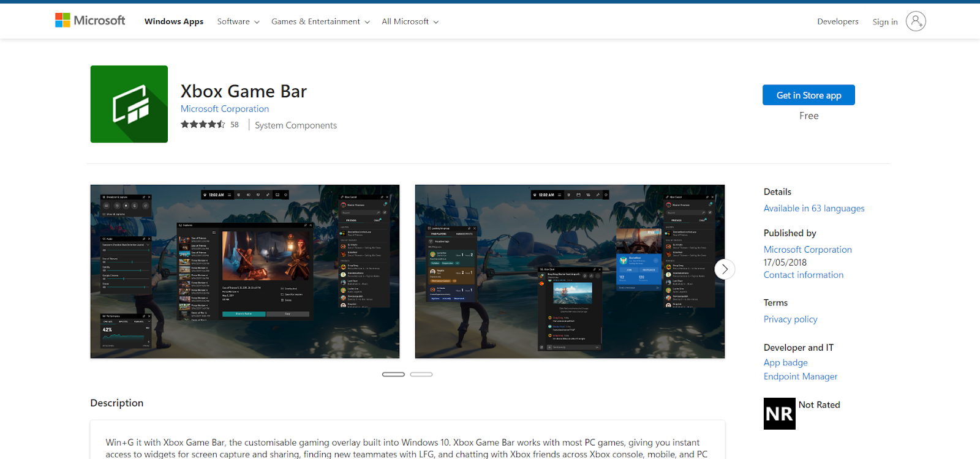Viewport: 980px width, 459px height.
Task: Open the Contact information link
Action: tap(804, 275)
